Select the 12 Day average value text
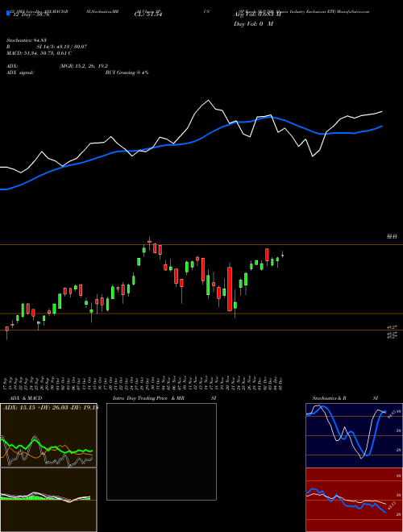This screenshot has height=532, width=403. click(x=31, y=15)
